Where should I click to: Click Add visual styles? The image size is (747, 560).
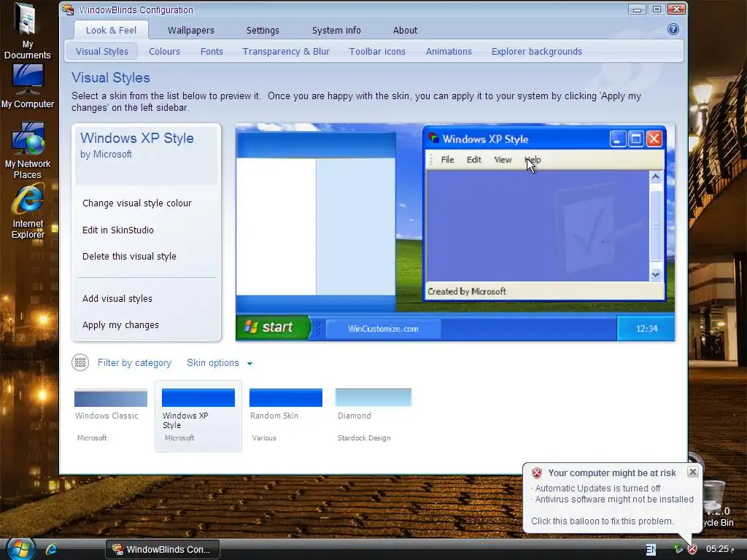coord(117,298)
